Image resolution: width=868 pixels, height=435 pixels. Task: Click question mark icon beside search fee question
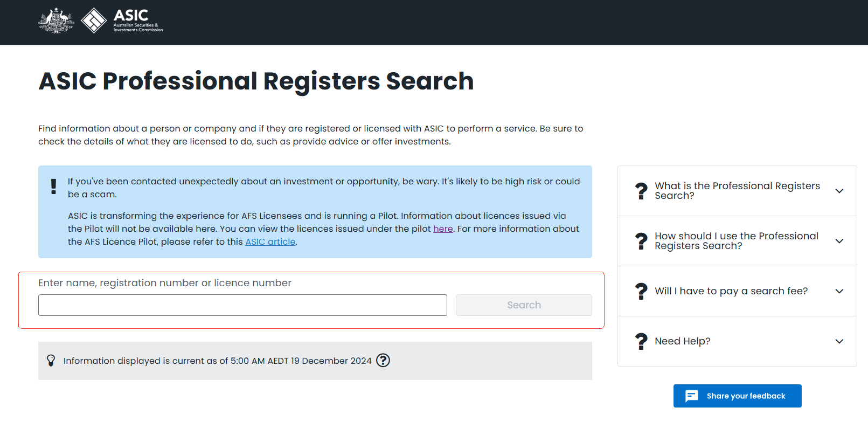(641, 291)
